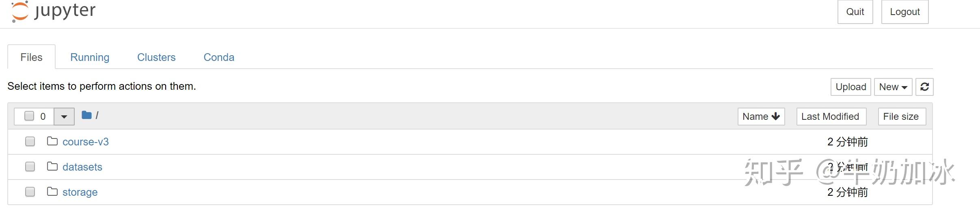The height and width of the screenshot is (212, 980).
Task: Click the Name sort arrow icon
Action: (776, 117)
